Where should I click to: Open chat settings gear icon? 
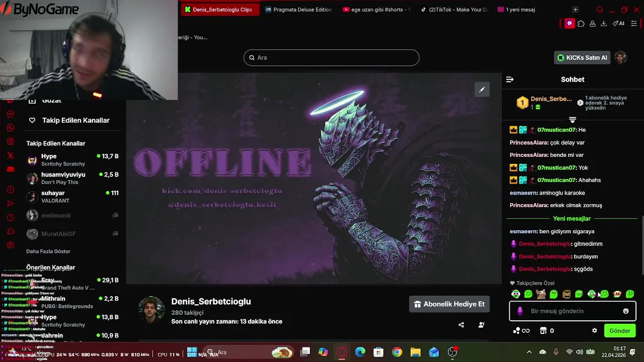pos(594,331)
